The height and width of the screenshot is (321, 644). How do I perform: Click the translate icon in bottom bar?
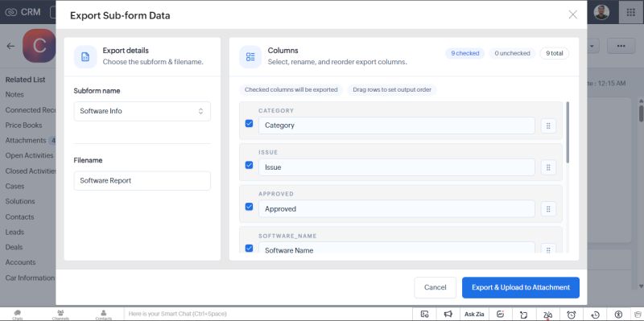tap(547, 315)
